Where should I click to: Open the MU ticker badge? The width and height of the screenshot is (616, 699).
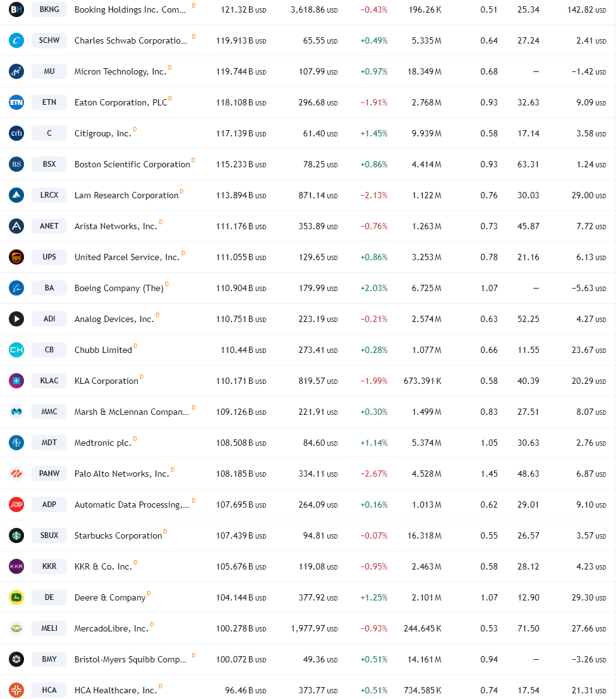(x=49, y=71)
